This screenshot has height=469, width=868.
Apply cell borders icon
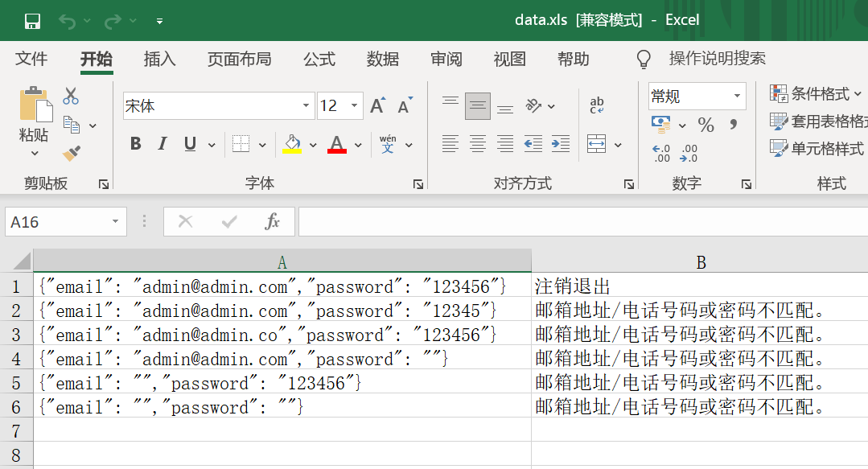coord(241,144)
